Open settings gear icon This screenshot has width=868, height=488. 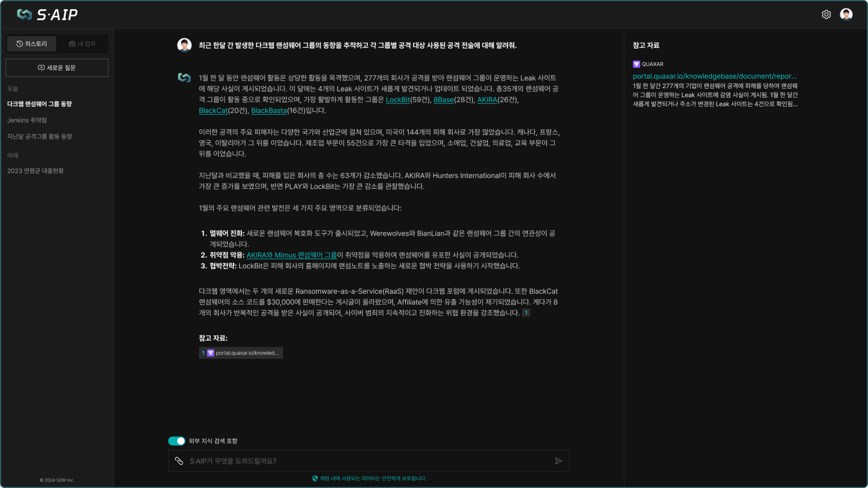pyautogui.click(x=826, y=15)
